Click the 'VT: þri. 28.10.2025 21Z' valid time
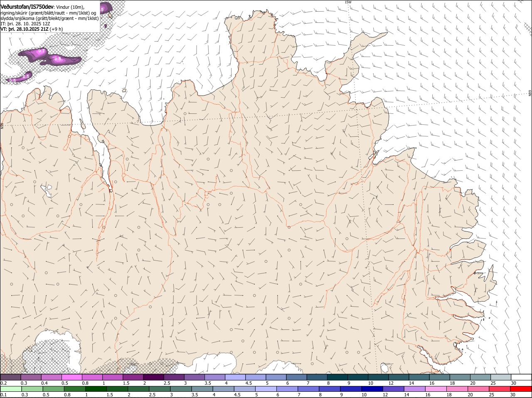Screen dimensions: 532x398 [25, 29]
